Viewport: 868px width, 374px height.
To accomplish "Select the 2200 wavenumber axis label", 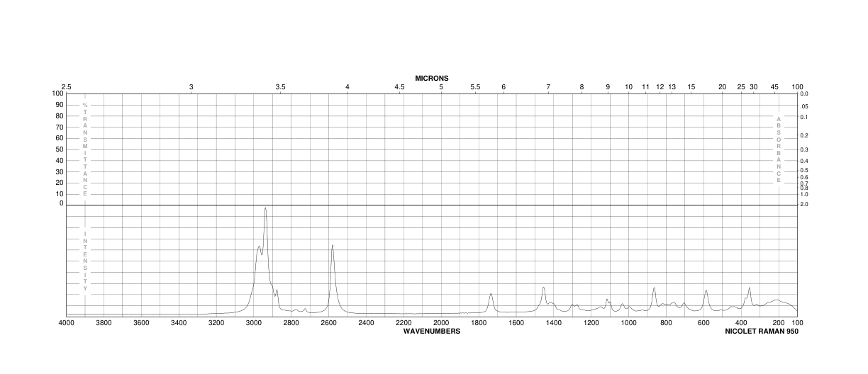I will tap(404, 323).
